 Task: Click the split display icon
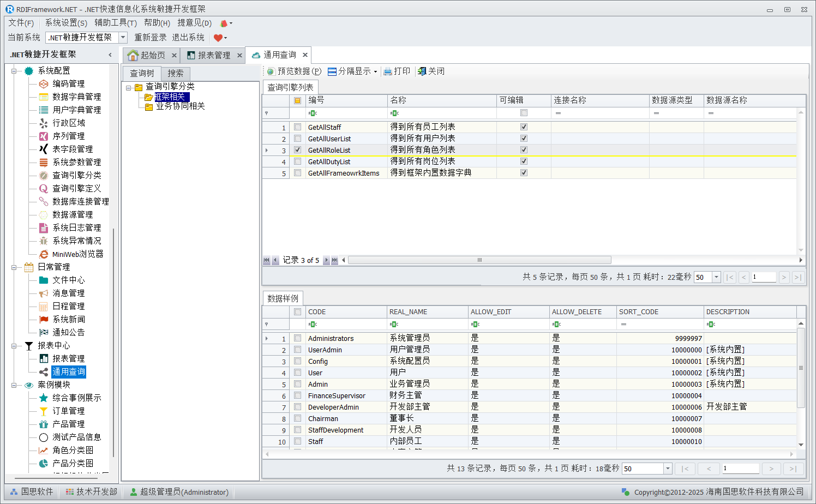(332, 71)
